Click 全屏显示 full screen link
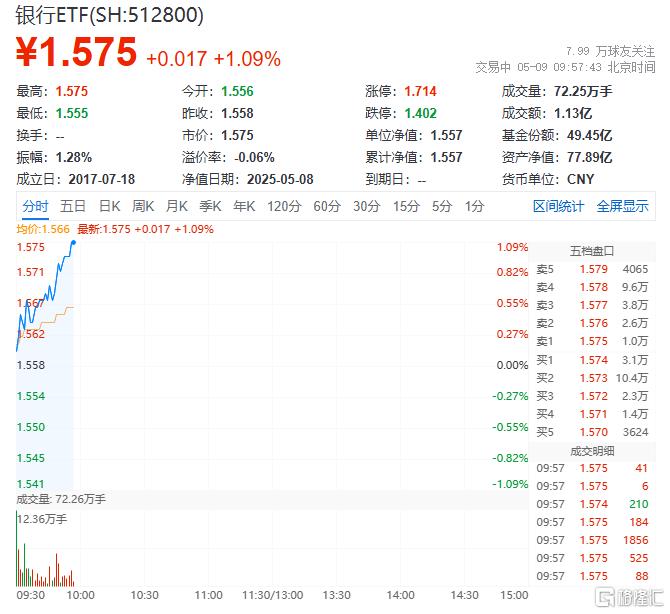The image size is (670, 614). (623, 206)
